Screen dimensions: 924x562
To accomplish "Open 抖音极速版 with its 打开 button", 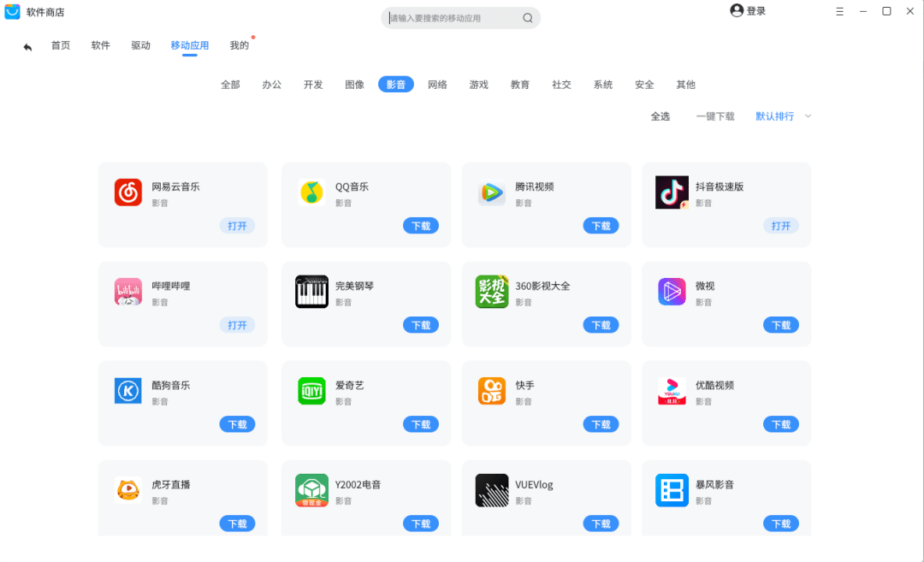I will [x=781, y=226].
